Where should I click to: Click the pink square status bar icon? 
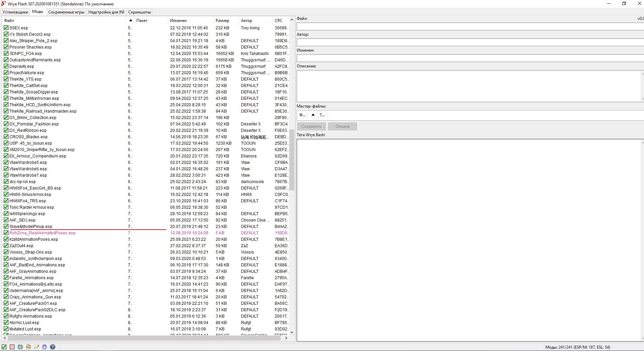[x=12, y=347]
